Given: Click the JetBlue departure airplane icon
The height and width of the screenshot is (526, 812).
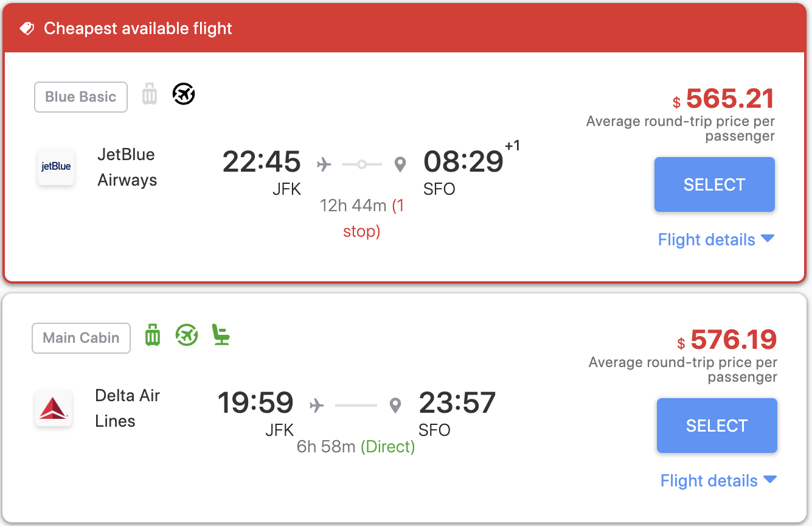Looking at the screenshot, I should tap(324, 164).
